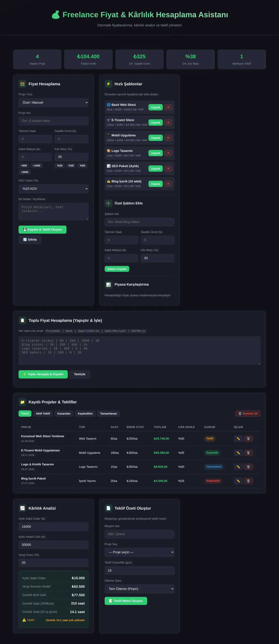The height and width of the screenshot is (644, 279).
Task: Focus the Proje Adı input field
Action: [x=53, y=121]
